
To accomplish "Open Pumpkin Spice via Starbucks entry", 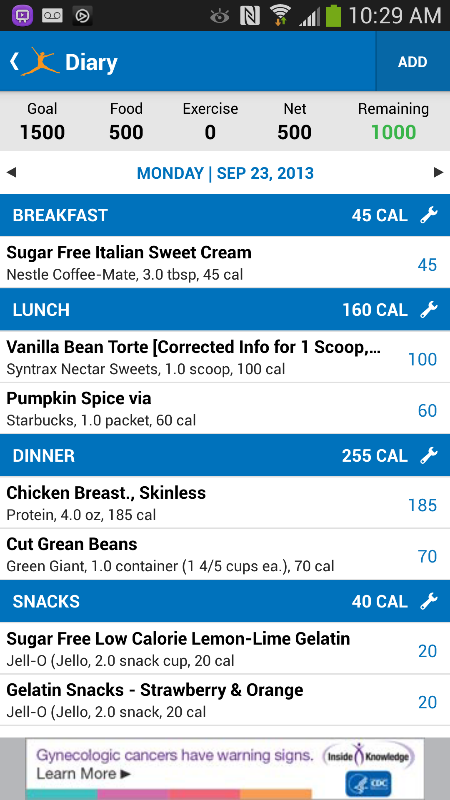I will coord(225,409).
